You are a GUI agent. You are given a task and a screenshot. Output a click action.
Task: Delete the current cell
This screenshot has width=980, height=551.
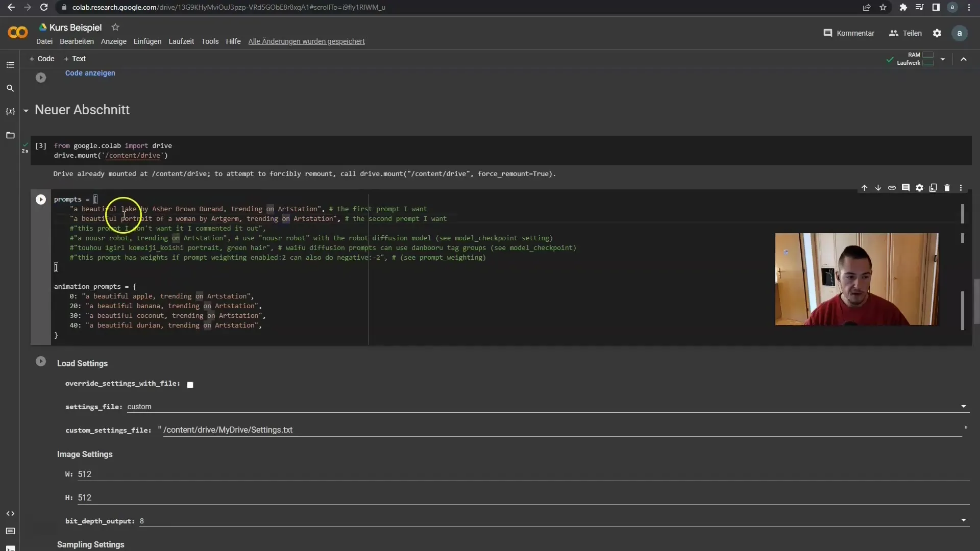point(947,188)
